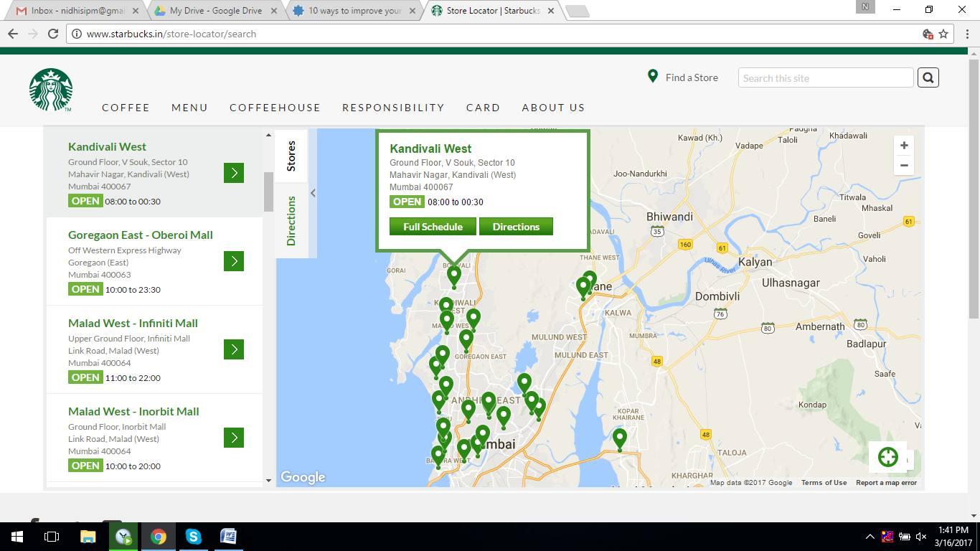Image resolution: width=980 pixels, height=551 pixels.
Task: Switch to the Directions tab
Action: 291,220
